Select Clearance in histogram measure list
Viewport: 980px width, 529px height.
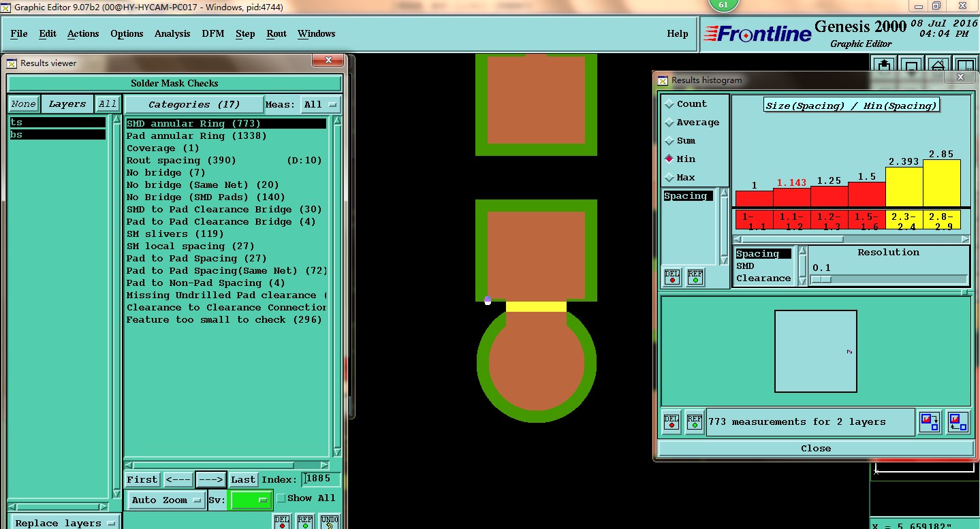pos(763,278)
